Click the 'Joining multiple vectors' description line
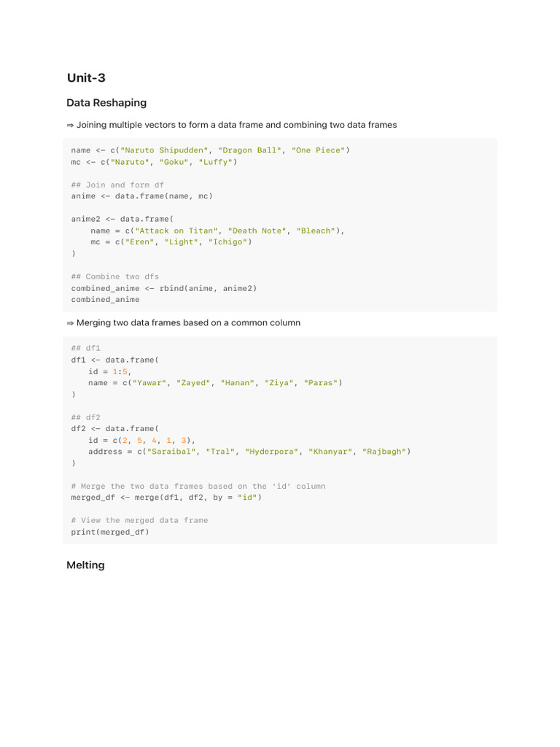The height and width of the screenshot is (747, 560). click(x=232, y=125)
